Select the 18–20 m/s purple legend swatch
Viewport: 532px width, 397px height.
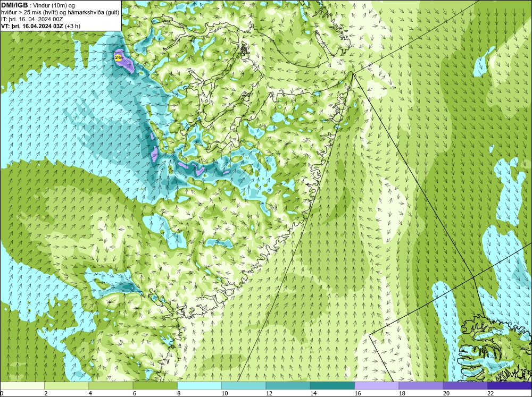(421, 386)
